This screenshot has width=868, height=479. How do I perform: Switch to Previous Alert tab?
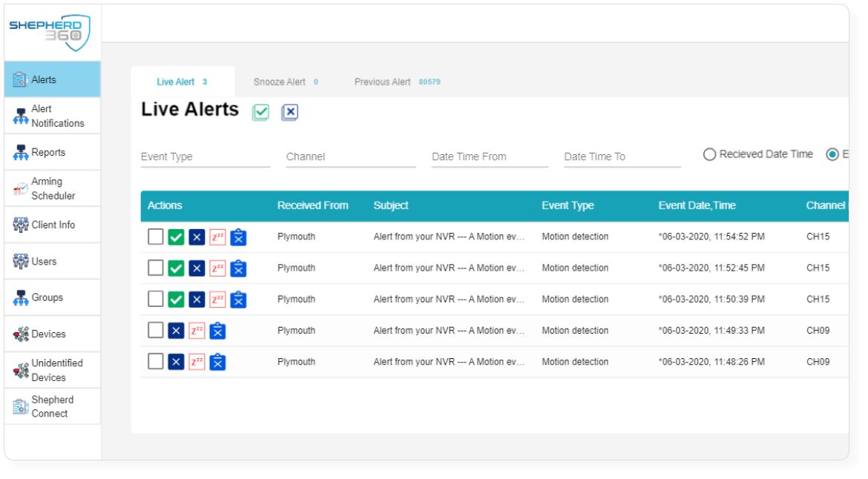(397, 82)
